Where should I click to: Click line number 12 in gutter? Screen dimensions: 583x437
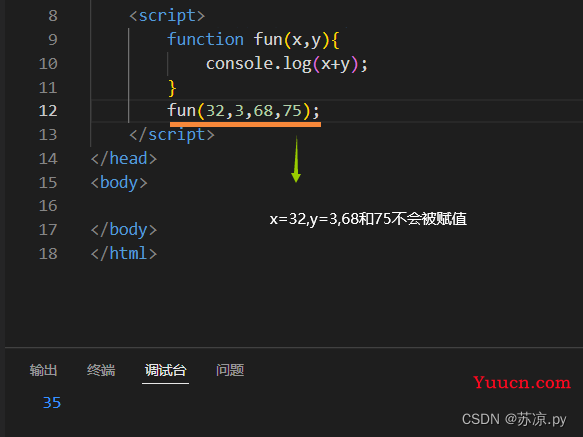[48, 111]
